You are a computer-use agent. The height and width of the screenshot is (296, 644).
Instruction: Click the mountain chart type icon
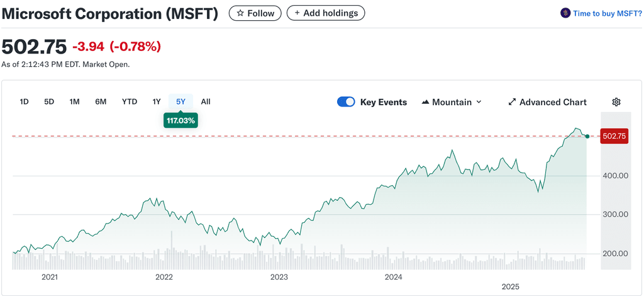pyautogui.click(x=425, y=102)
